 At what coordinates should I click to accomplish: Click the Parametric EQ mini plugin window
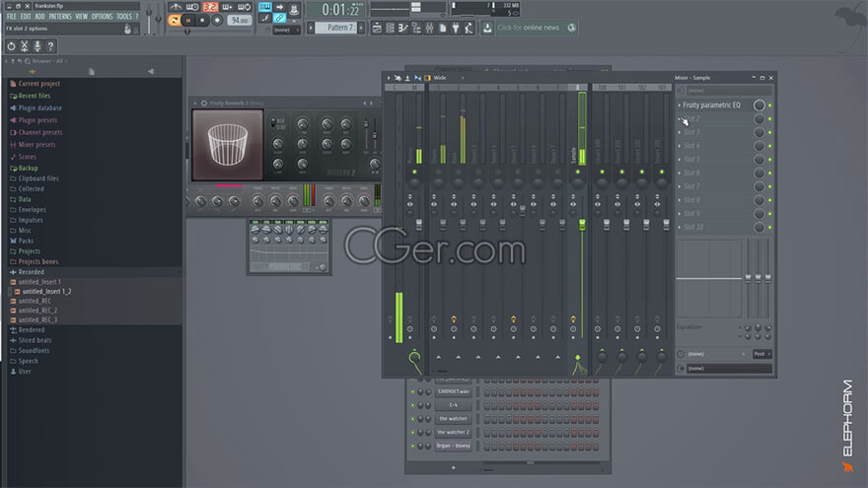[289, 246]
